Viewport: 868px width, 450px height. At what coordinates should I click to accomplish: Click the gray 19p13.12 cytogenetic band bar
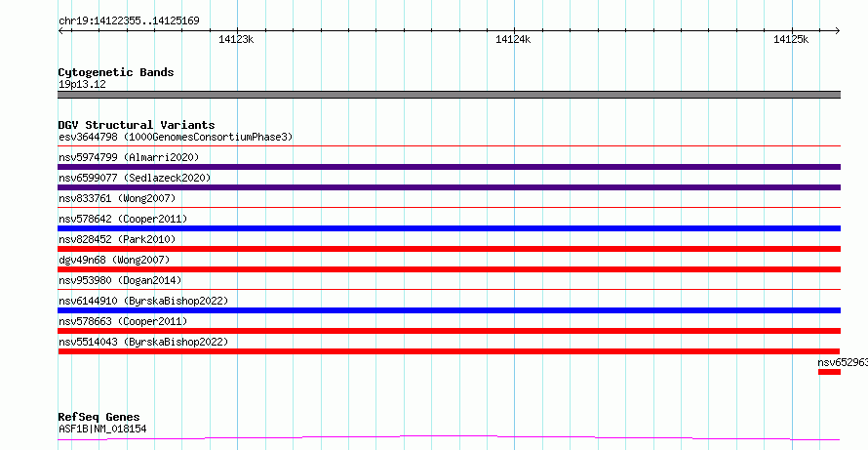tap(449, 95)
